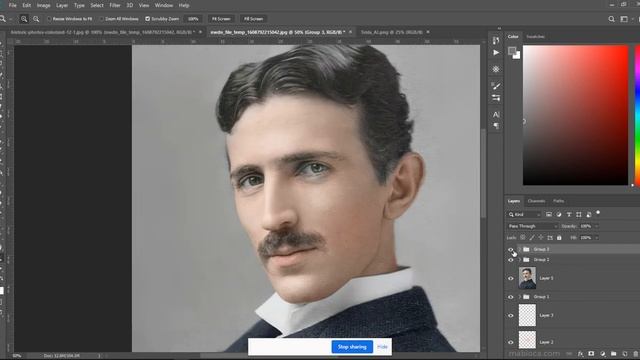
Task: Open the Brush Settings panel icon
Action: pos(496,86)
